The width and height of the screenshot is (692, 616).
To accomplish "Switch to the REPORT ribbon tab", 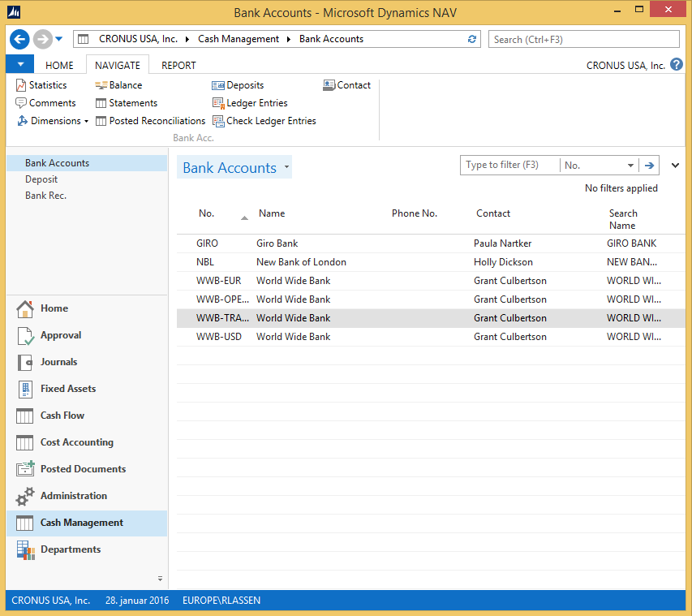I will click(178, 66).
